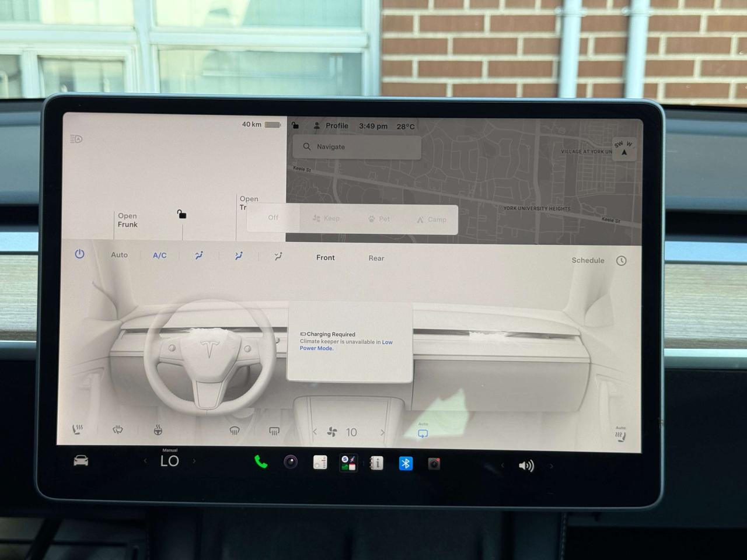Toggle Auto climate mode
Image resolution: width=747 pixels, height=560 pixels.
pyautogui.click(x=119, y=255)
